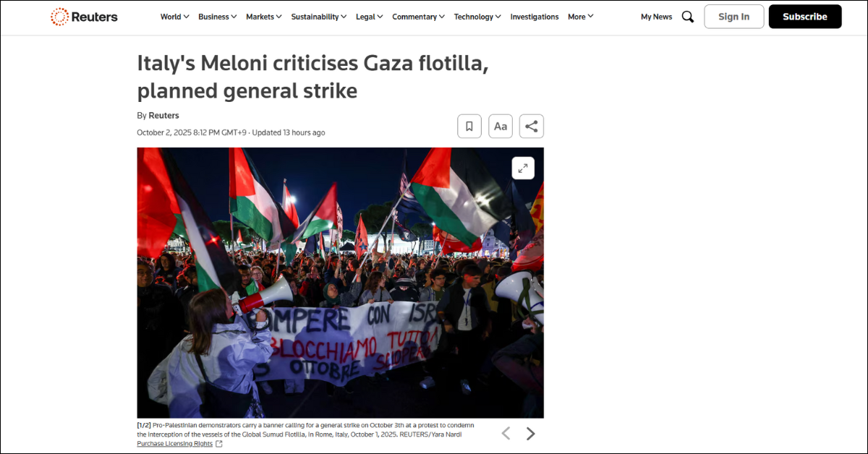Open the More navigation dropdown

click(x=581, y=17)
